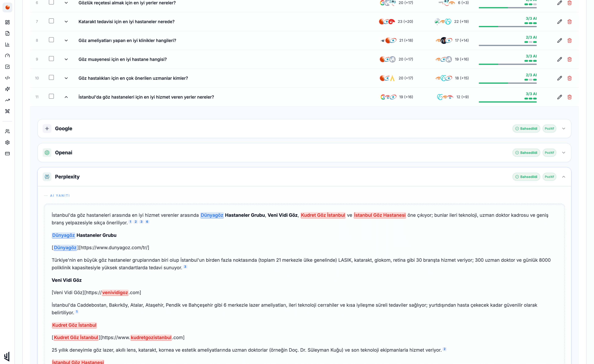594x364 pixels.
Task: Click progress bar on row 10
Action: click(x=508, y=83)
